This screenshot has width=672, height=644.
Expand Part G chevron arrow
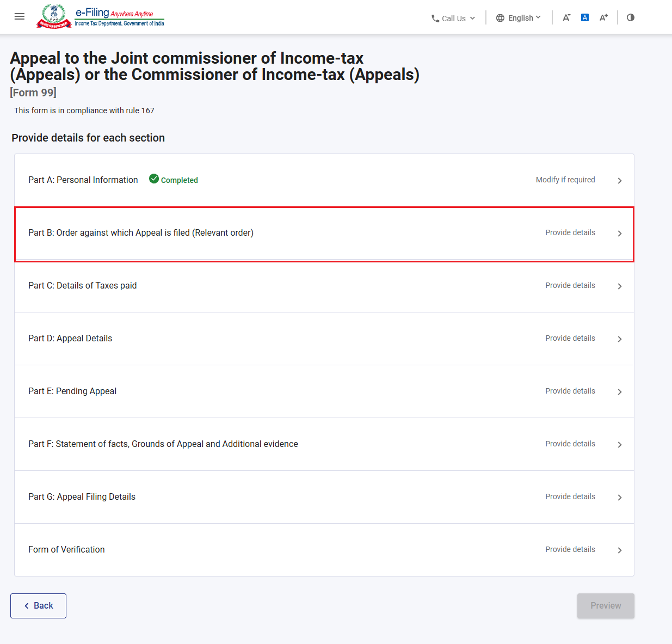click(x=620, y=498)
